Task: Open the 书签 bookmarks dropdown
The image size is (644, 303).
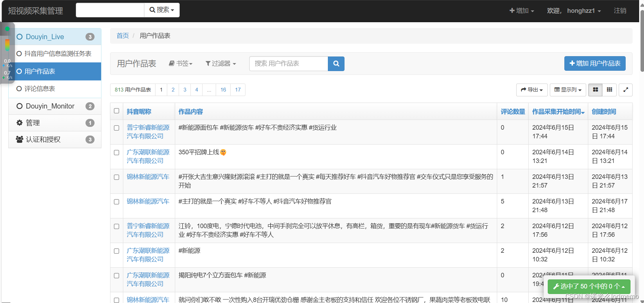Action: pyautogui.click(x=180, y=63)
